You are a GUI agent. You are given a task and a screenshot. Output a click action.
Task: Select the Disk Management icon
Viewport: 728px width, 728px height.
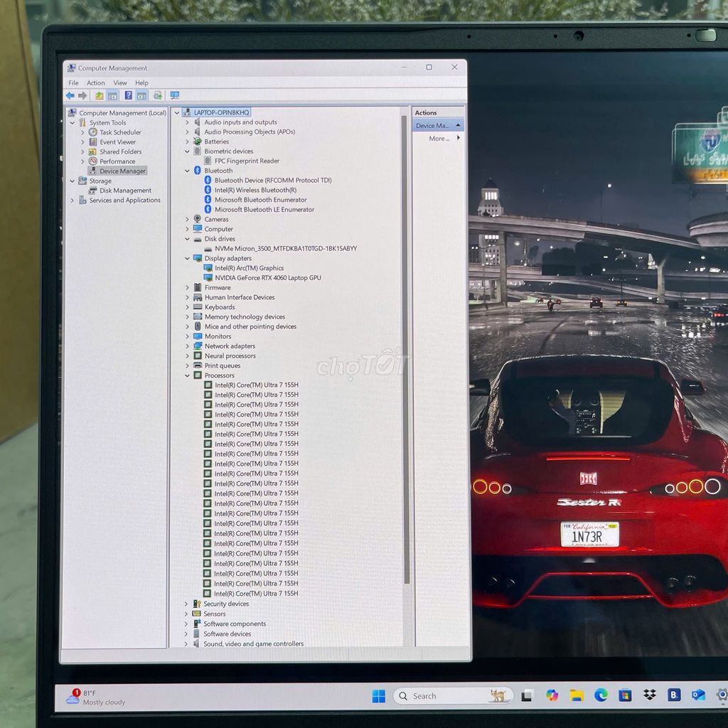93,191
